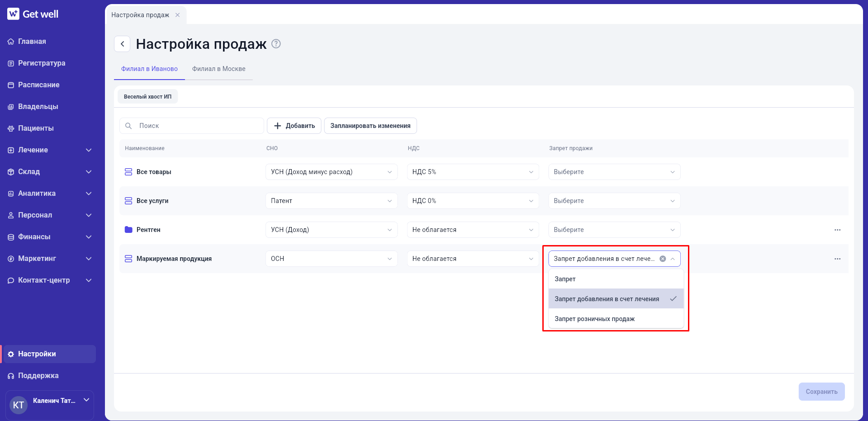Open НДС dropdown for Маркируемая продукция
868x421 pixels.
tap(473, 259)
